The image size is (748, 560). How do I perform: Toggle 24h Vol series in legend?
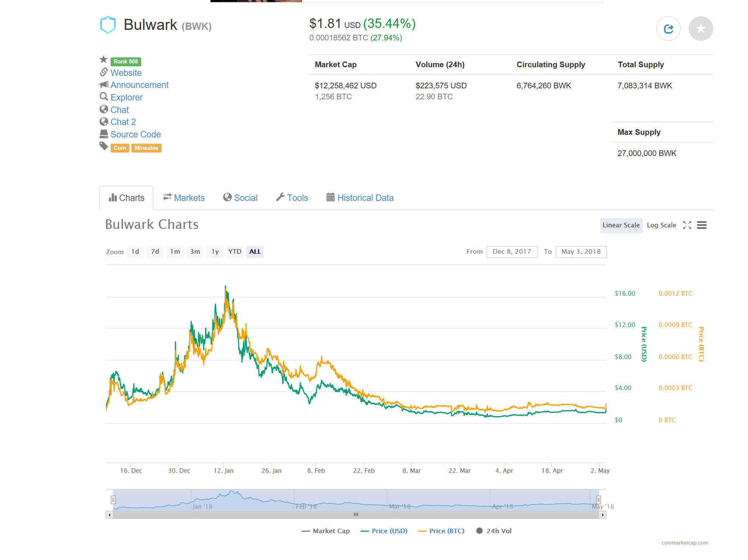coord(494,531)
